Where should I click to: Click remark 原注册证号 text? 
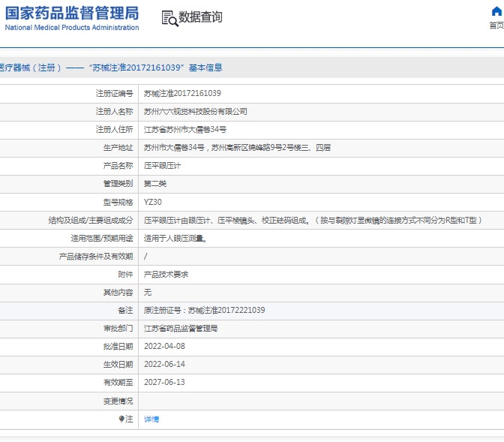pos(205,311)
